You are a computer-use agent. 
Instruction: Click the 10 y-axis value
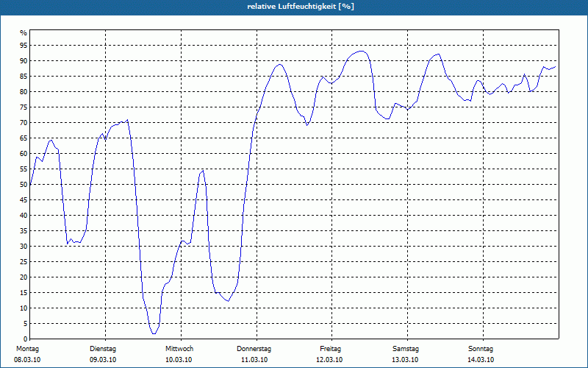click(x=24, y=308)
